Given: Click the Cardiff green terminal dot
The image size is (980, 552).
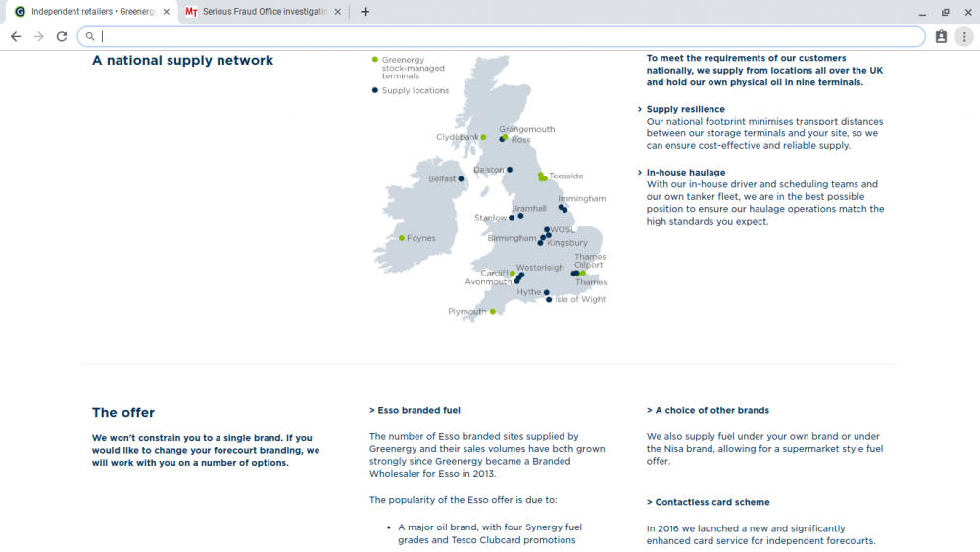Looking at the screenshot, I should pos(513,274).
